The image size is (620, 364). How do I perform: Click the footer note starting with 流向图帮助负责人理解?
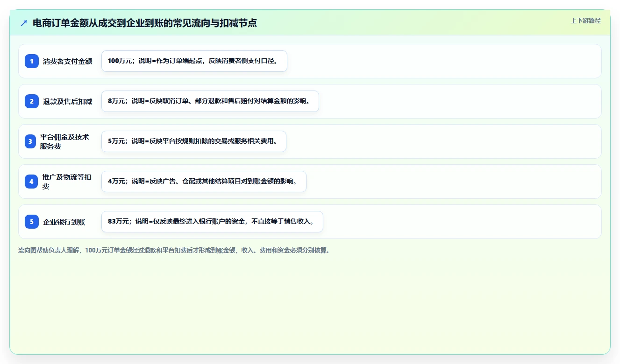[174, 251]
